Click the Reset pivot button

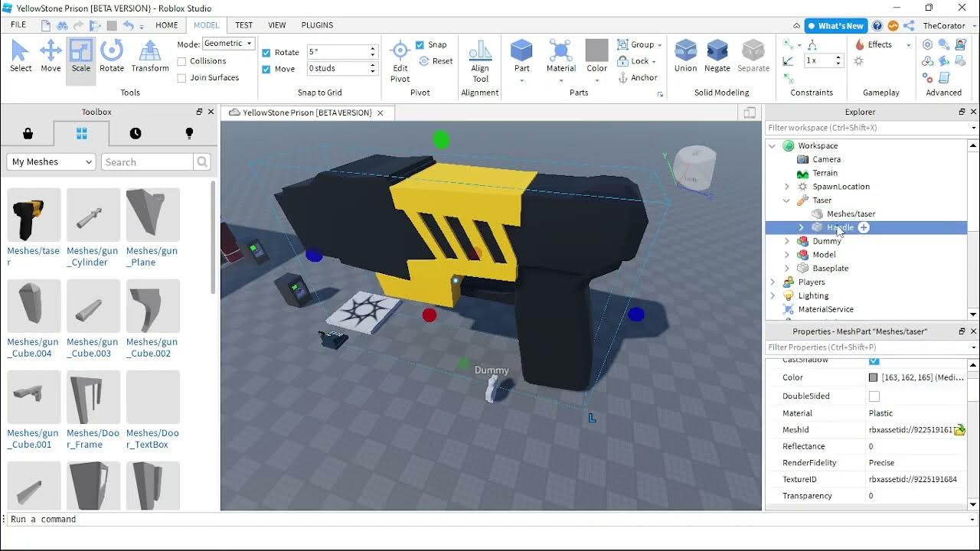pyautogui.click(x=436, y=61)
